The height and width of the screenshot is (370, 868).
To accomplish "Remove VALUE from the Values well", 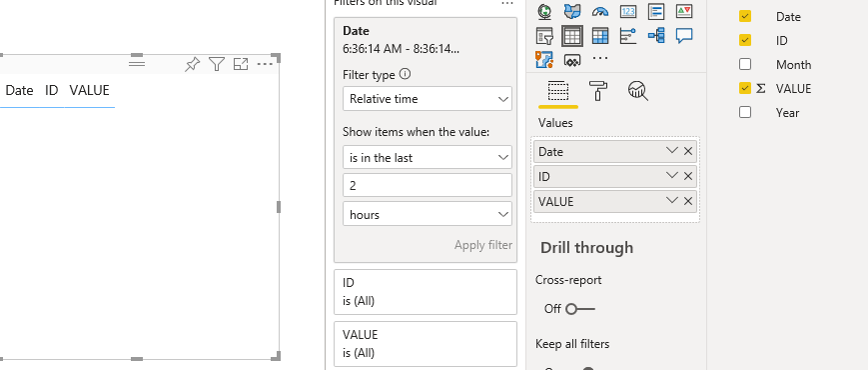I will click(x=688, y=201).
